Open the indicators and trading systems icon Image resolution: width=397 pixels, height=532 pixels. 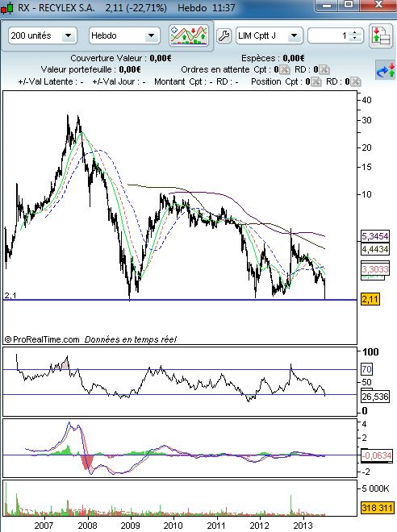pos(189,35)
